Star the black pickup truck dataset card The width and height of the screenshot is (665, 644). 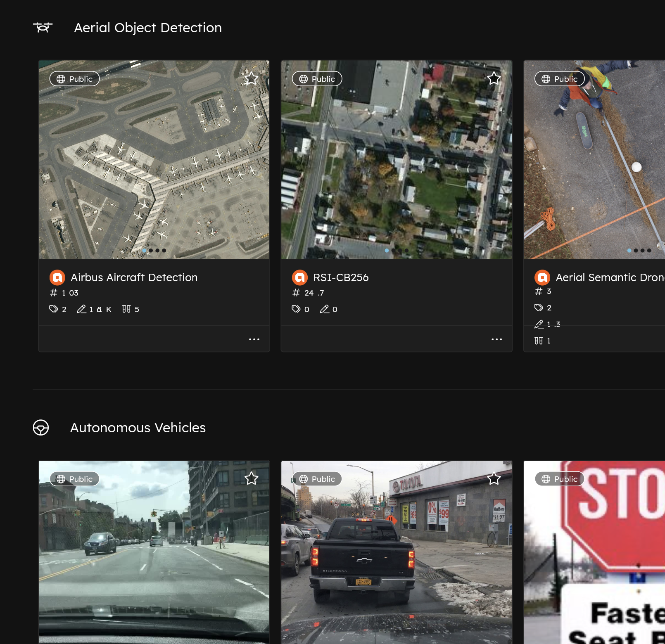(494, 479)
